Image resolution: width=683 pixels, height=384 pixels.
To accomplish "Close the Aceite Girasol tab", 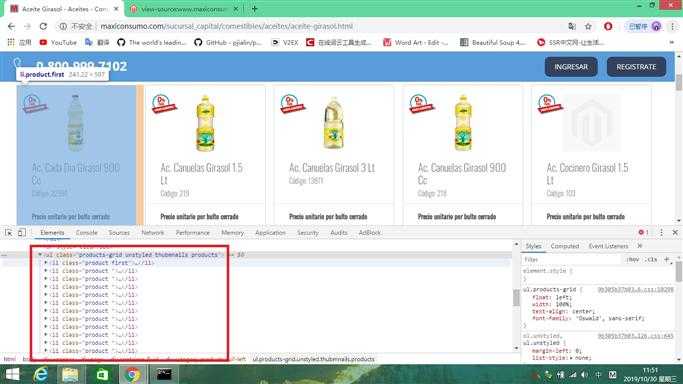I will coord(116,9).
